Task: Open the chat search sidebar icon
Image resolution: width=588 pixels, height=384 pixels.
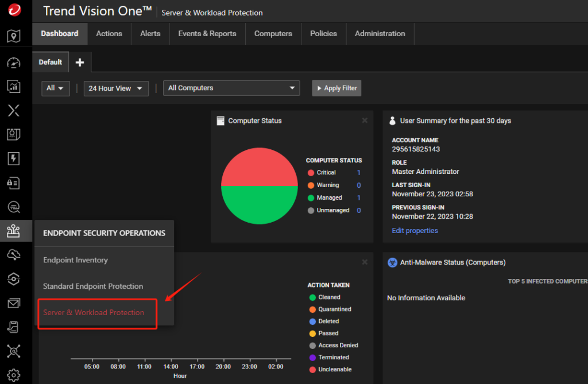Action: click(14, 207)
